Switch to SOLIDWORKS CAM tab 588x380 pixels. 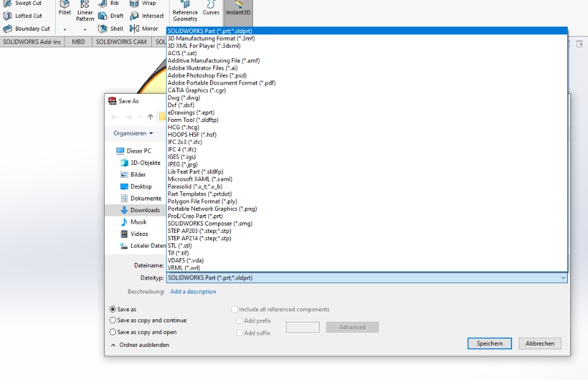pos(121,42)
